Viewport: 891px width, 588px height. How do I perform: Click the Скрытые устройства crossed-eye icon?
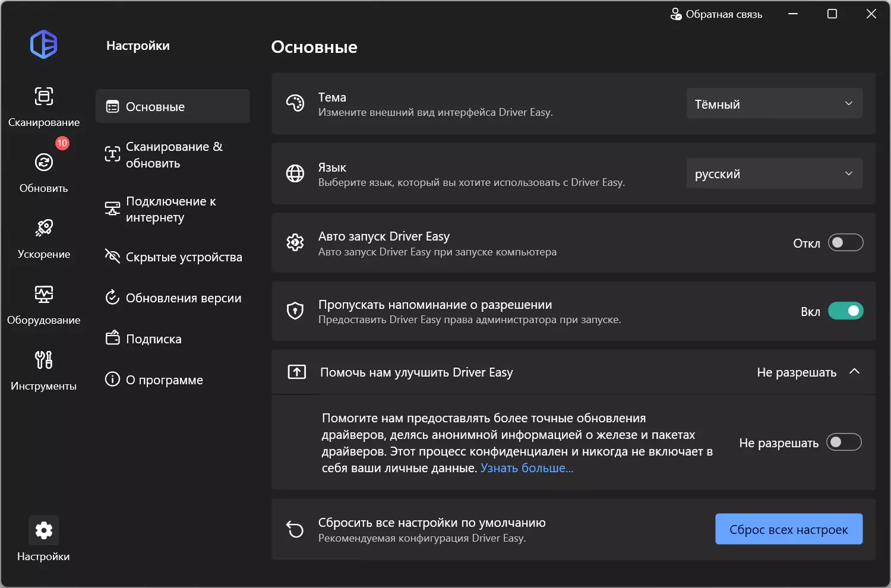click(x=112, y=256)
